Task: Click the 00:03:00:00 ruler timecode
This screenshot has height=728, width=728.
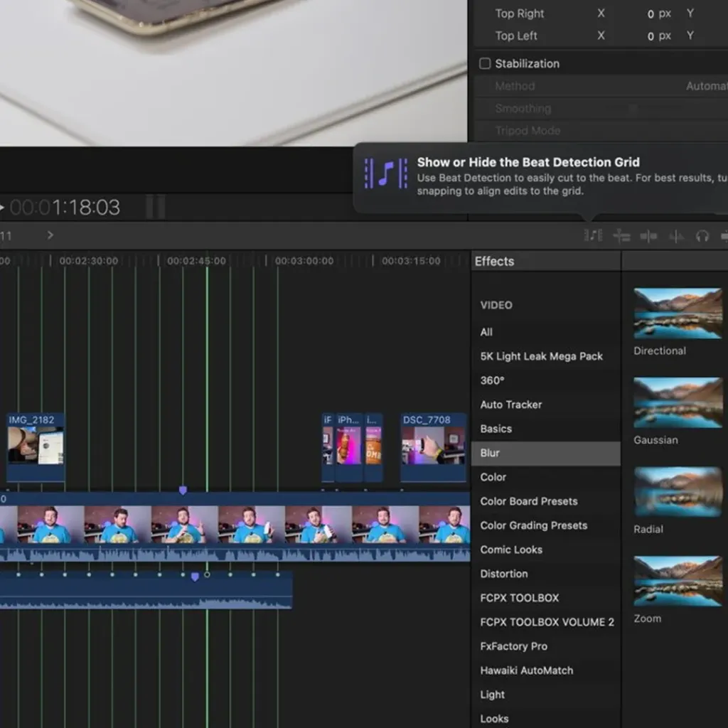Action: [x=304, y=261]
